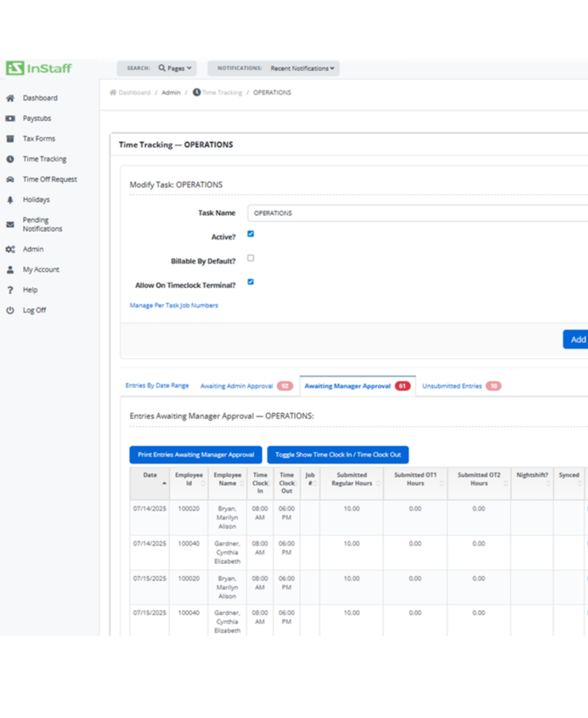Image resolution: width=588 pixels, height=718 pixels.
Task: Uncheck the Active? checkbox
Action: coord(251,234)
